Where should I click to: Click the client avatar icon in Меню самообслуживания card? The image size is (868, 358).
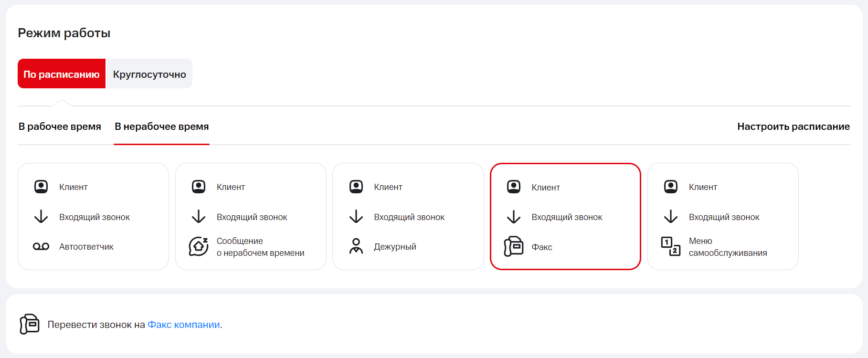point(670,187)
